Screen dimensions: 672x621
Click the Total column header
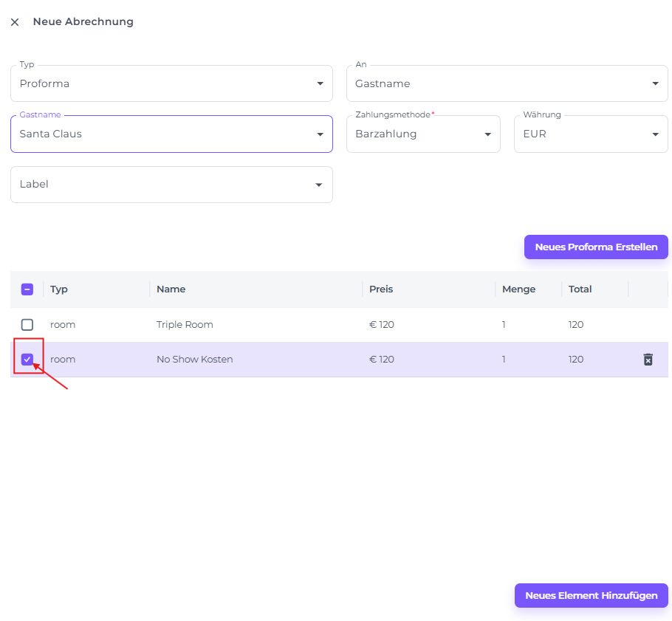click(x=580, y=289)
